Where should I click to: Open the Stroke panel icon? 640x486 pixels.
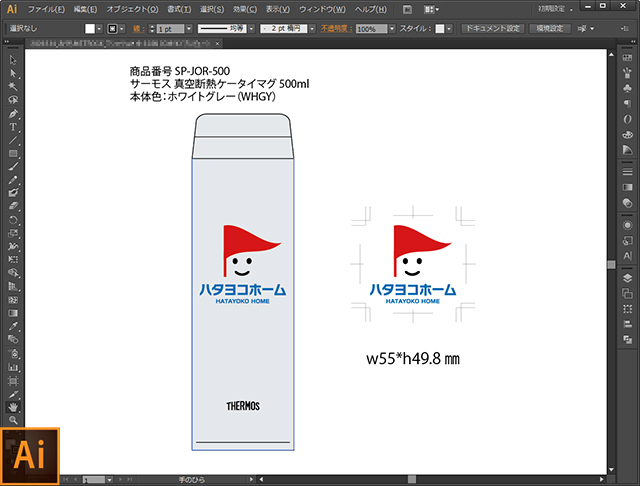point(627,172)
